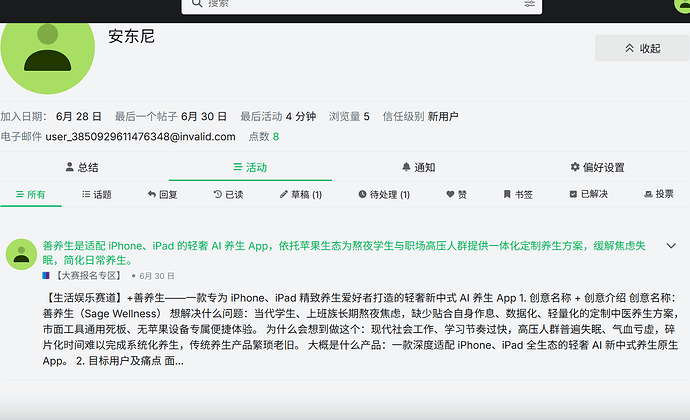Open the search filter options icon

click(529, 4)
